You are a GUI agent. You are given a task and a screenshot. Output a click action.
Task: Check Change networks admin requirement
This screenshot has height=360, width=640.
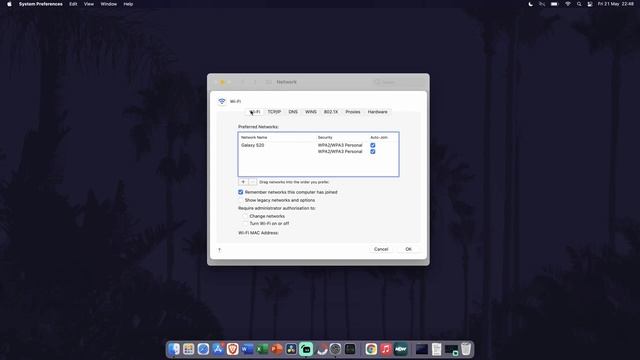coord(245,216)
